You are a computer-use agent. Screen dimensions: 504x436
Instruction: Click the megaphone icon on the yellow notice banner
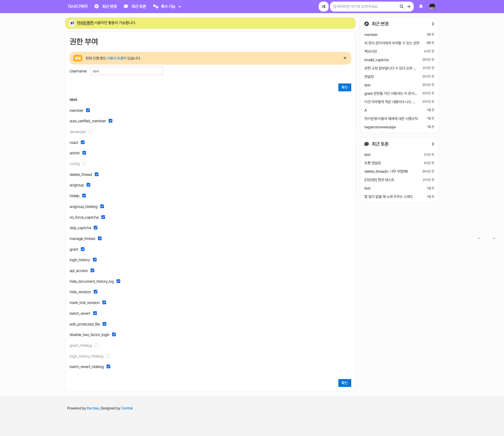(x=72, y=23)
